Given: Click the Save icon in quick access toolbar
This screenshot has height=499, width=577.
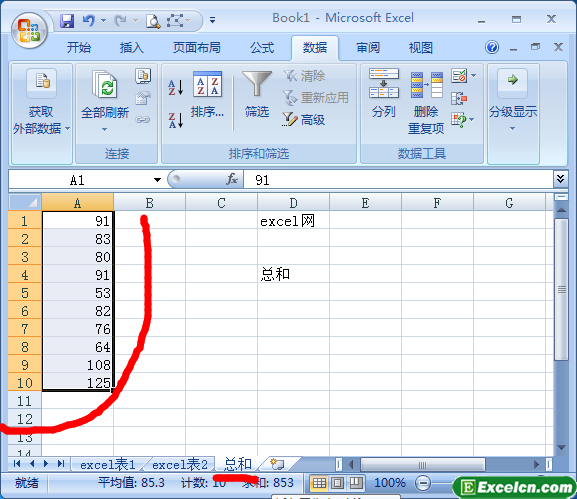Looking at the screenshot, I should 67,21.
